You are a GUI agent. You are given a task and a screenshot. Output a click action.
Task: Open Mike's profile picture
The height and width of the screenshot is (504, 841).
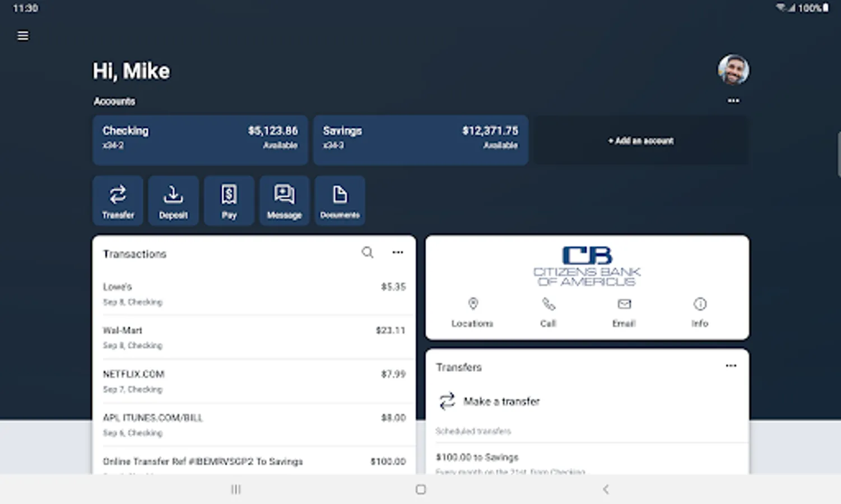(x=733, y=70)
